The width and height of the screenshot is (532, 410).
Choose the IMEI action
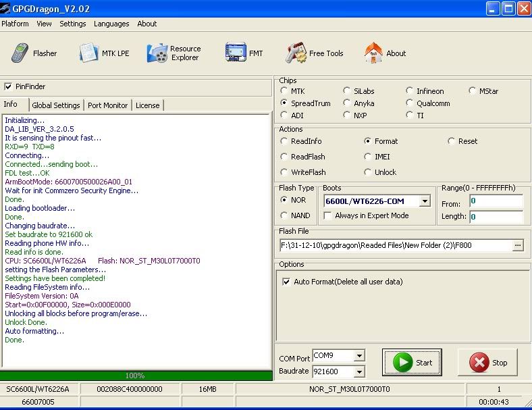click(x=367, y=157)
